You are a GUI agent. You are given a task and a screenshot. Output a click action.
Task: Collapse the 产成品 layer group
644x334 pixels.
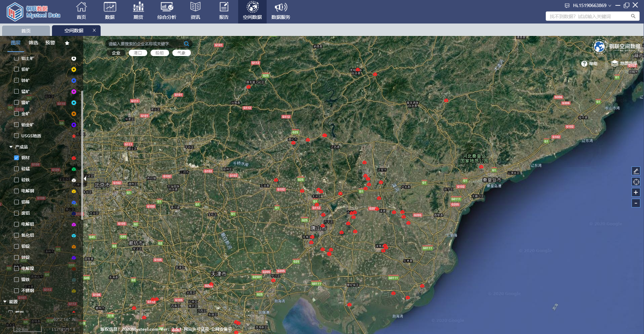[x=11, y=147]
